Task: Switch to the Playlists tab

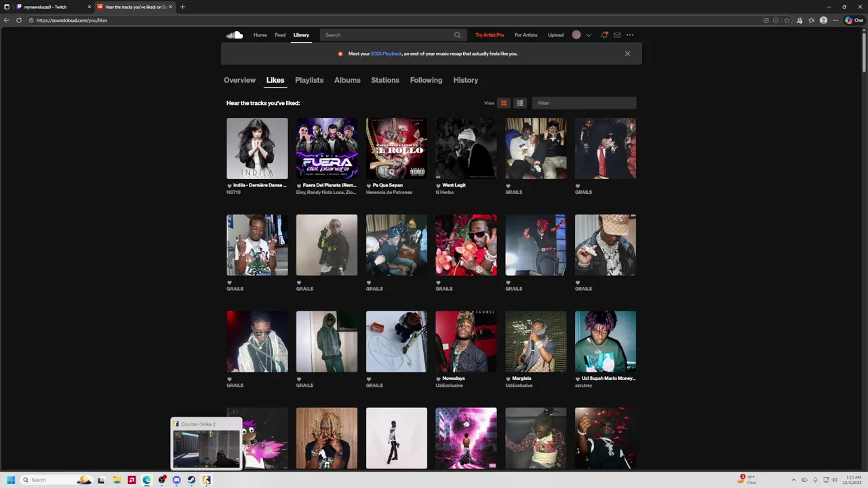Action: coord(309,80)
